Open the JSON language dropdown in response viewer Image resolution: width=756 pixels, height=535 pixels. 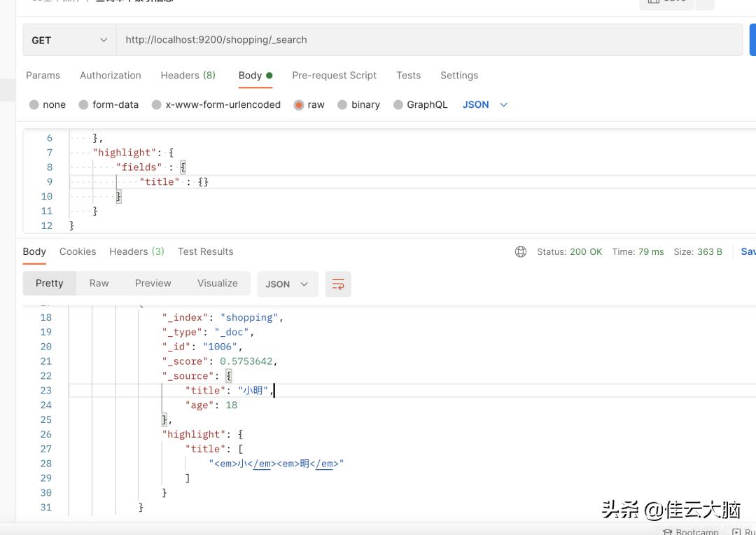(x=286, y=284)
